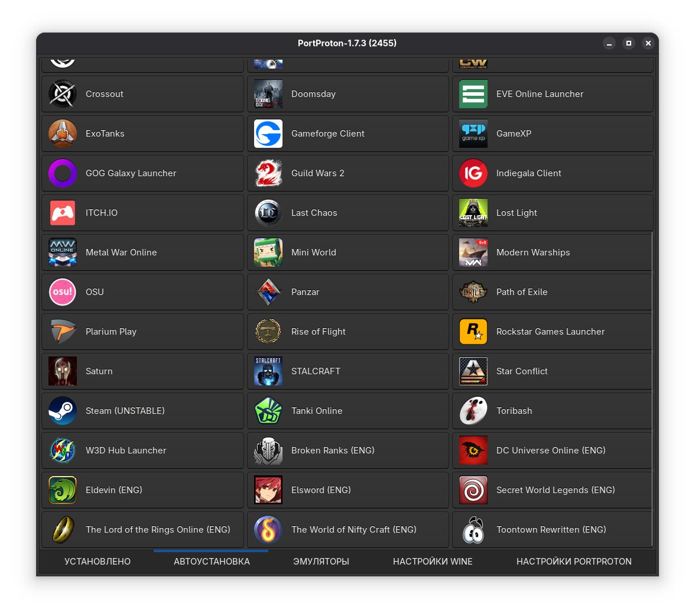Click the red Indiegala IG icon
The height and width of the screenshot is (616, 695).
tap(473, 173)
